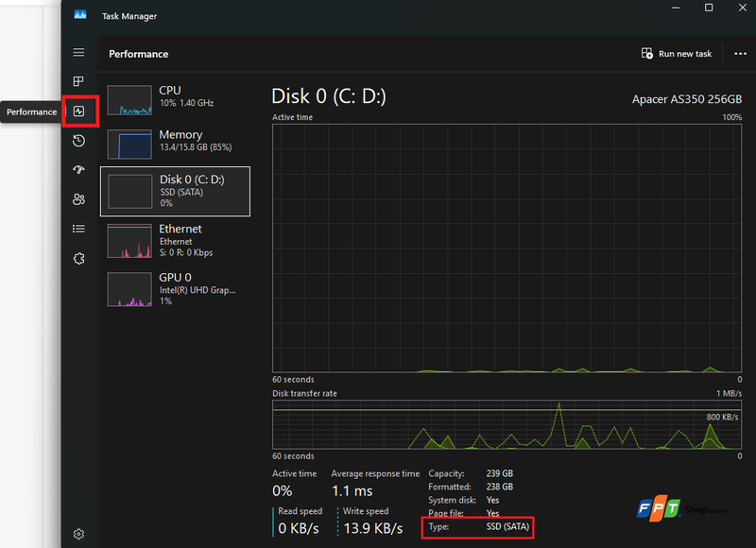This screenshot has width=756, height=548.
Task: Click the Task Manager title bar icon
Action: coord(80,15)
